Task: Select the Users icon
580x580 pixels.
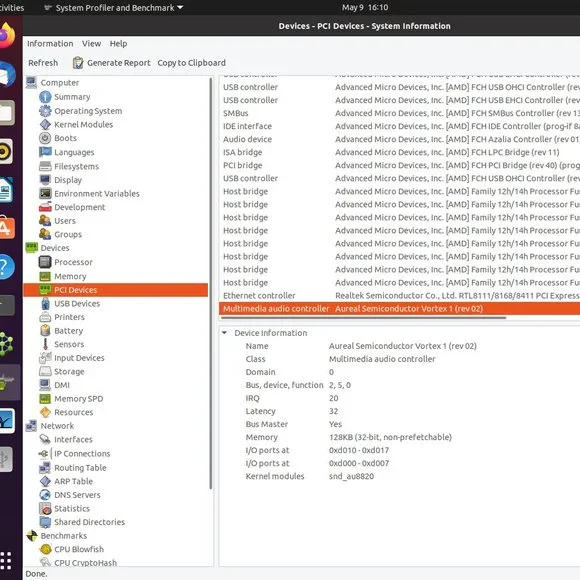Action: pos(45,221)
